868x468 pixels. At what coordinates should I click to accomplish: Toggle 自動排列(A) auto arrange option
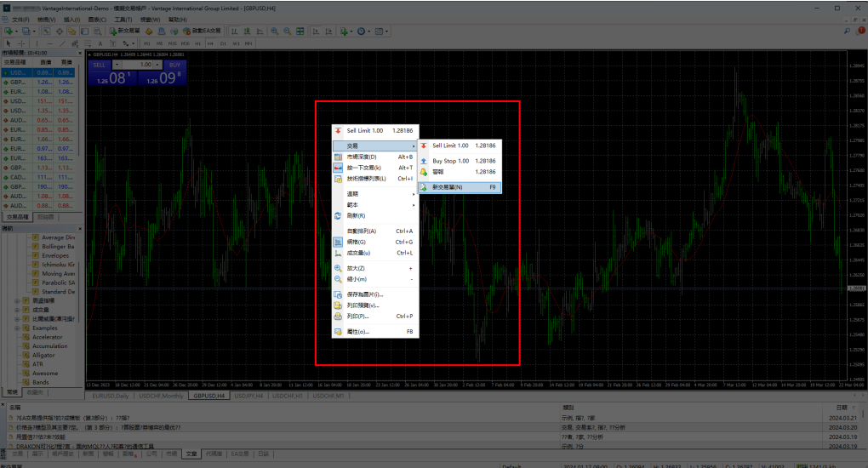[361, 231]
